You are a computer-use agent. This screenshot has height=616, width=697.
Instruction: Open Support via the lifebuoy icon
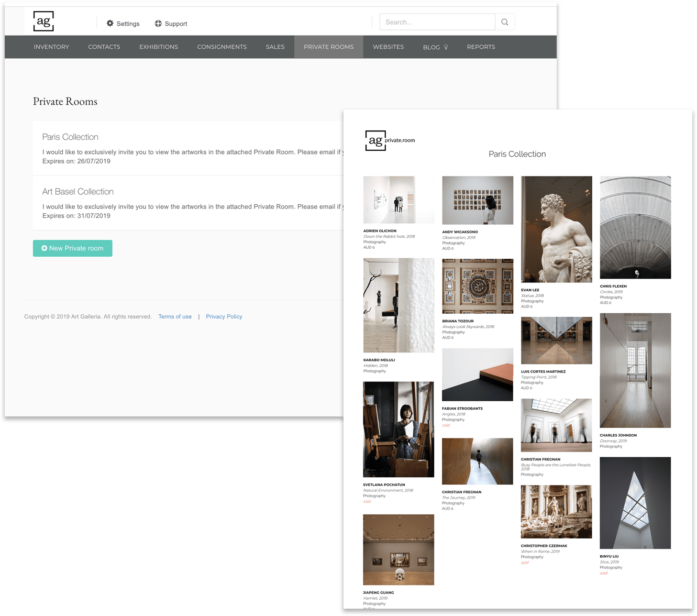pos(158,24)
